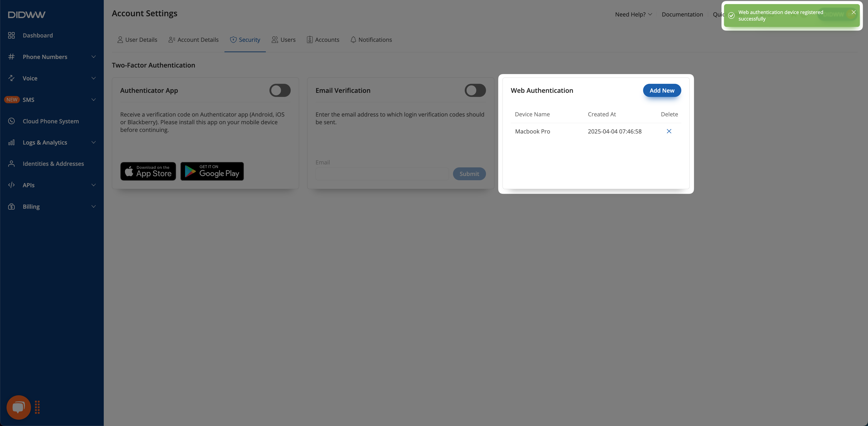Open the orange chat support bubble
Screen dimensions: 868x426
19,407
